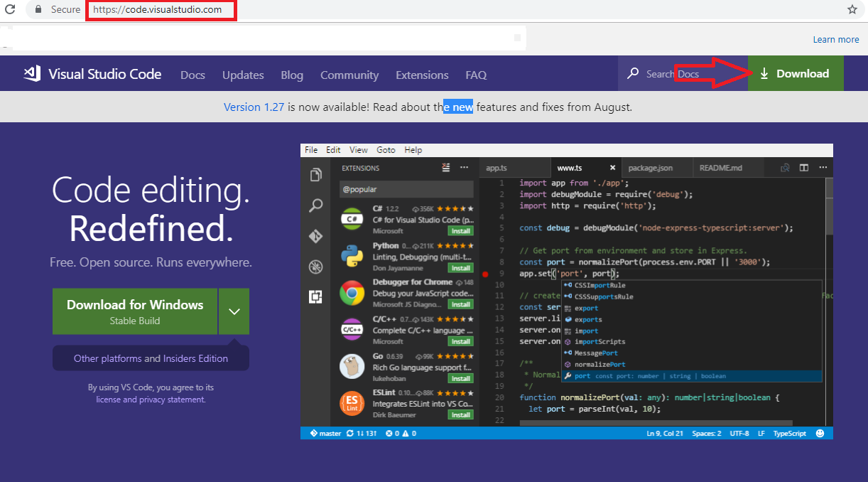The height and width of the screenshot is (482, 868).
Task: Open the FAQ navigation item
Action: (476, 75)
